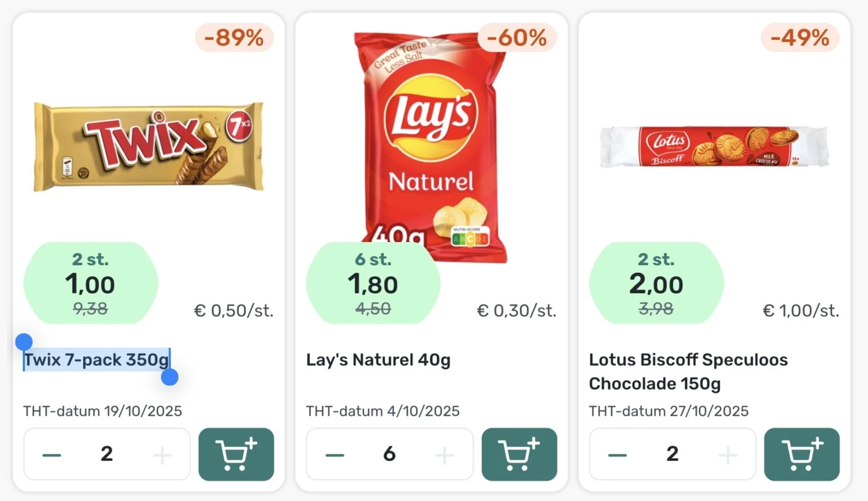Decrease Twix quantity using minus

tap(51, 454)
